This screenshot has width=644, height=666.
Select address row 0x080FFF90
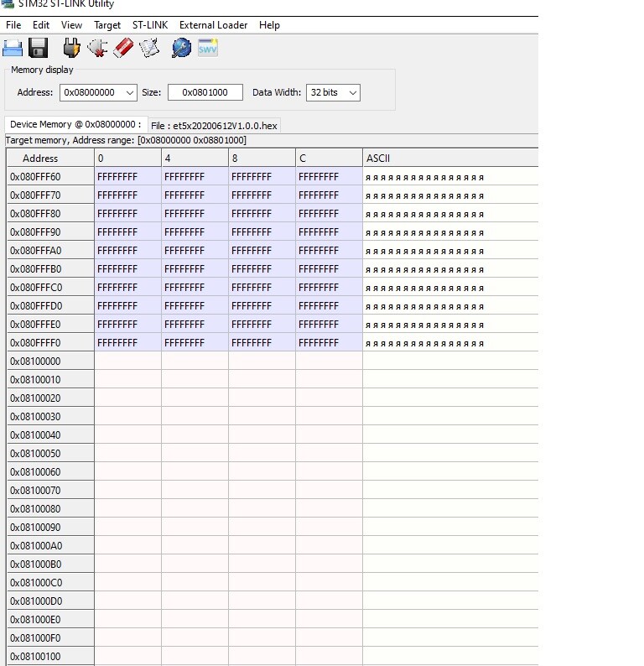50,232
